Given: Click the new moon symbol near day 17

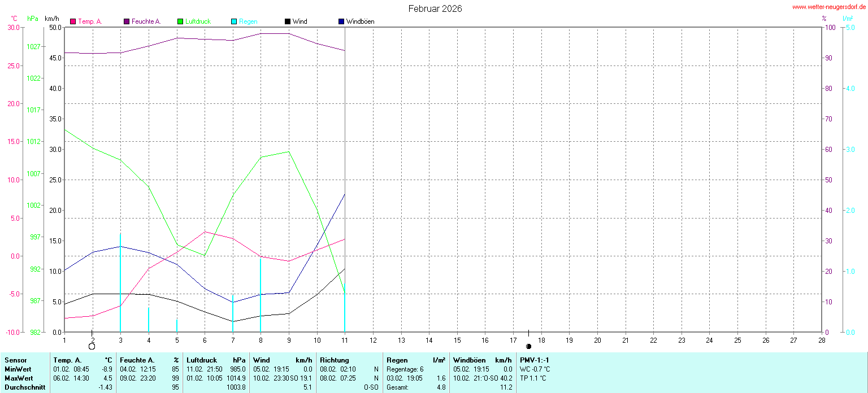Looking at the screenshot, I should [x=528, y=346].
